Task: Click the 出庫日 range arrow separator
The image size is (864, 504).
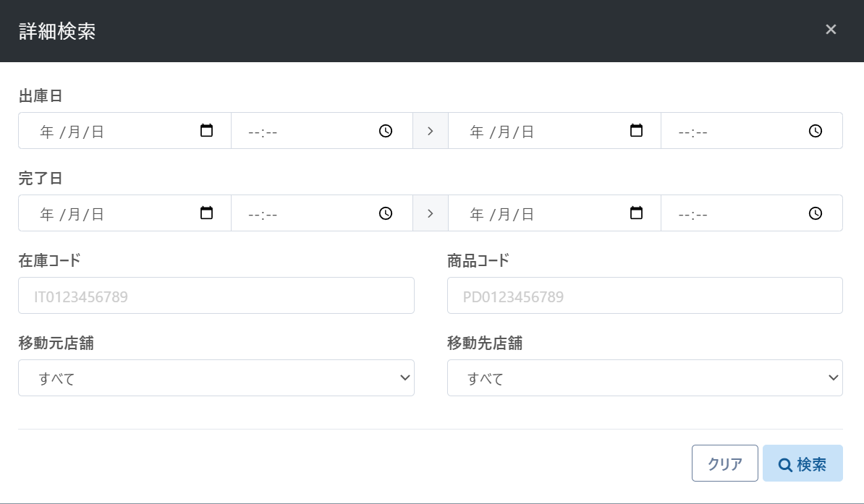Action: click(x=431, y=131)
